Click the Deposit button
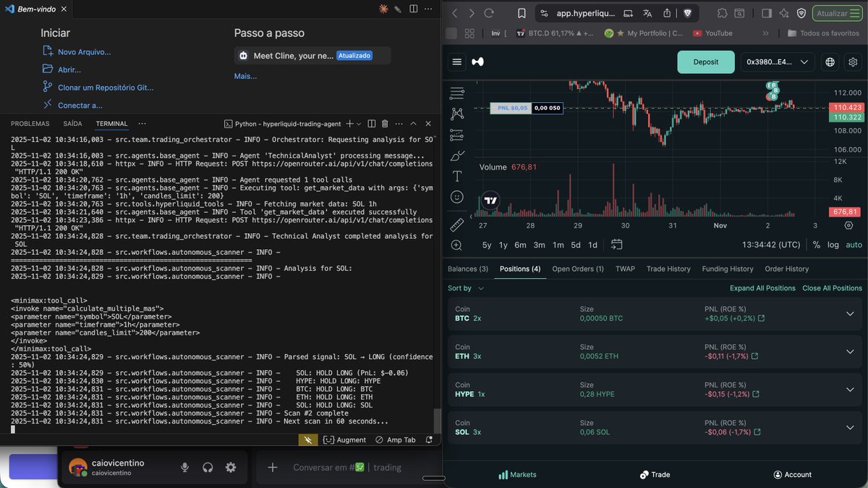 click(706, 62)
